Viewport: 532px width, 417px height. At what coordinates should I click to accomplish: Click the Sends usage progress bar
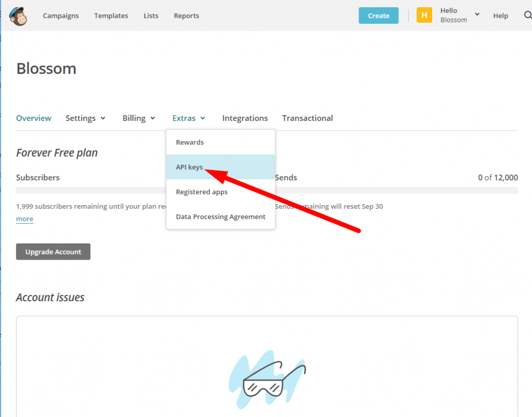click(396, 191)
